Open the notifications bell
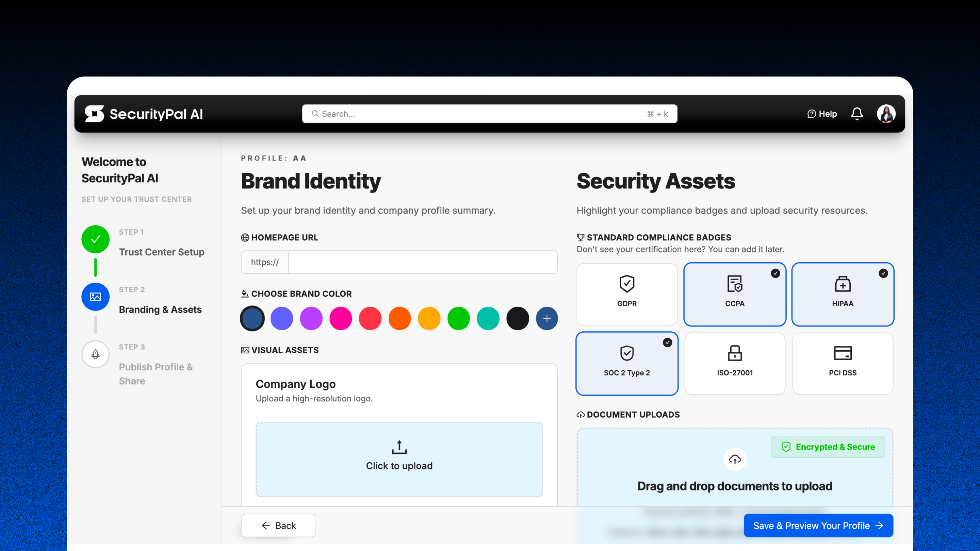The image size is (980, 551). click(857, 114)
